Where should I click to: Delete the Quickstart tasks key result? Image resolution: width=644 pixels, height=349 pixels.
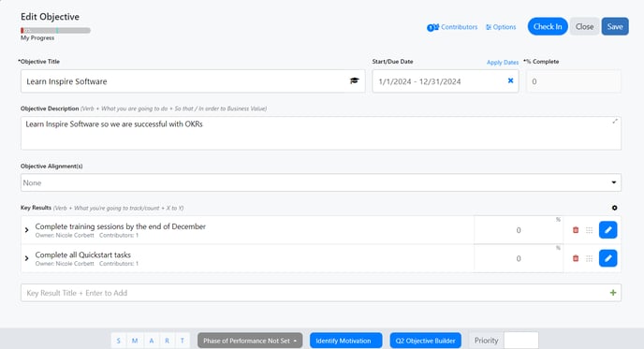pyautogui.click(x=576, y=258)
